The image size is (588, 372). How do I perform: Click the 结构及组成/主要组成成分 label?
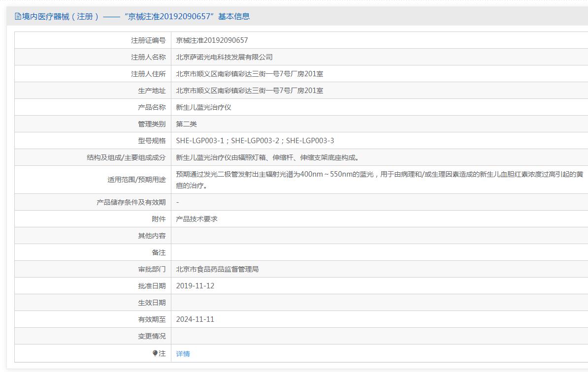126,157
